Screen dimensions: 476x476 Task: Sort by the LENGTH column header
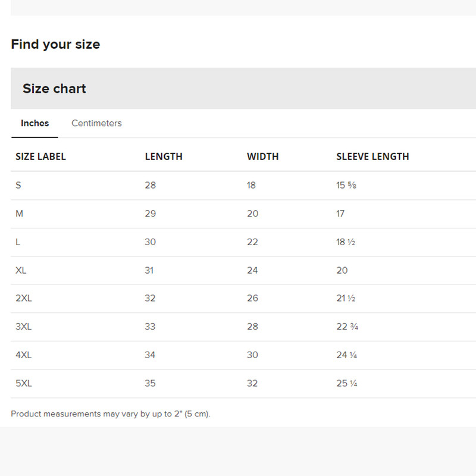(x=164, y=156)
